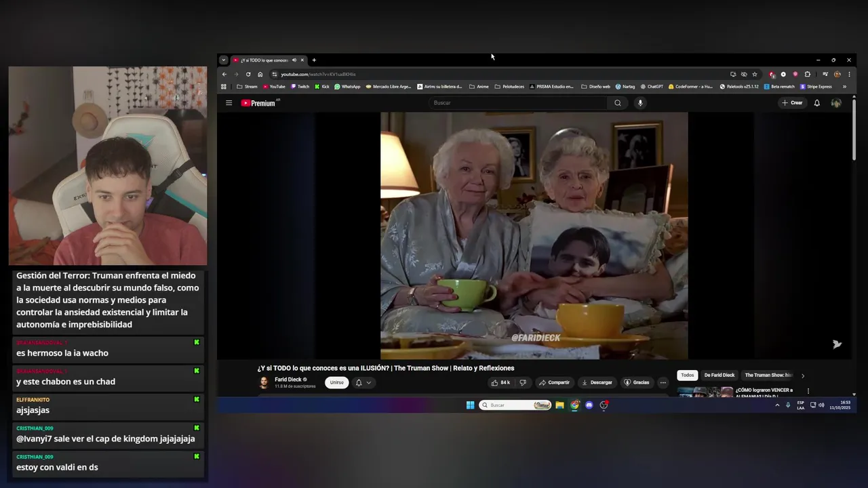This screenshot has width=868, height=488.
Task: Open Discord from the taskbar
Action: [589, 405]
